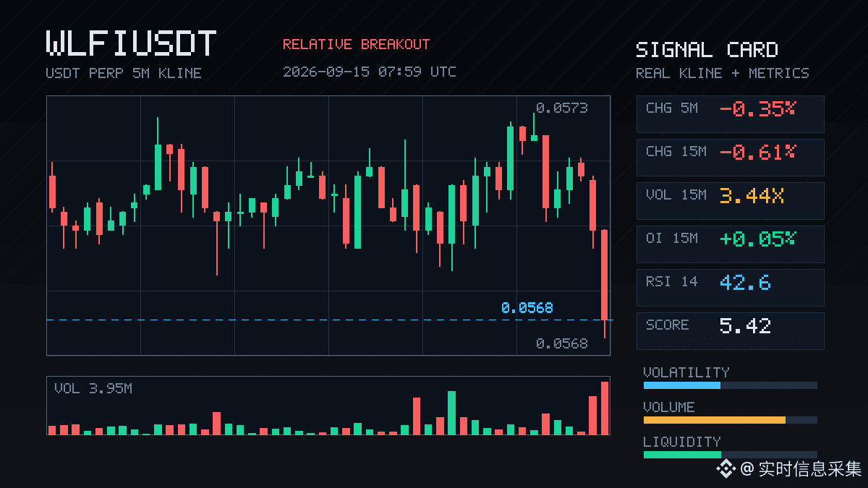Click the Binance logo icon in watermark
The width and height of the screenshot is (868, 488).
(726, 469)
